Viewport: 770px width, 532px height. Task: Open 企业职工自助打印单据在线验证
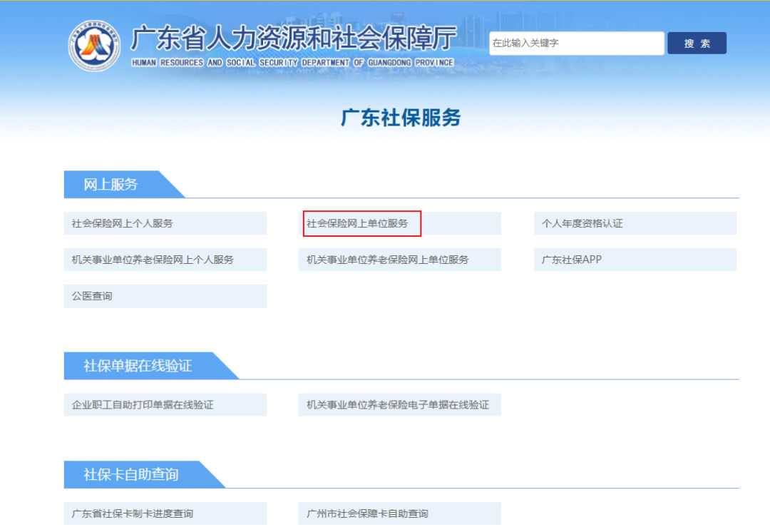[x=165, y=405]
